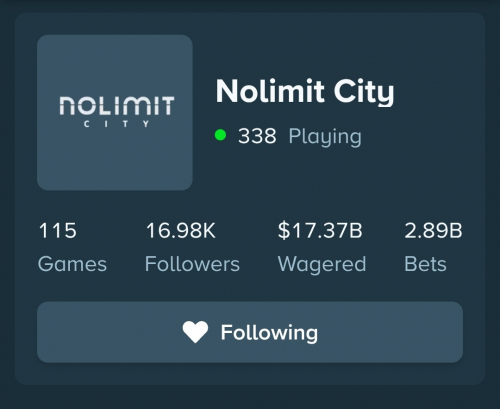Select the Bets stat label
The width and height of the screenshot is (500, 409).
[x=425, y=264]
